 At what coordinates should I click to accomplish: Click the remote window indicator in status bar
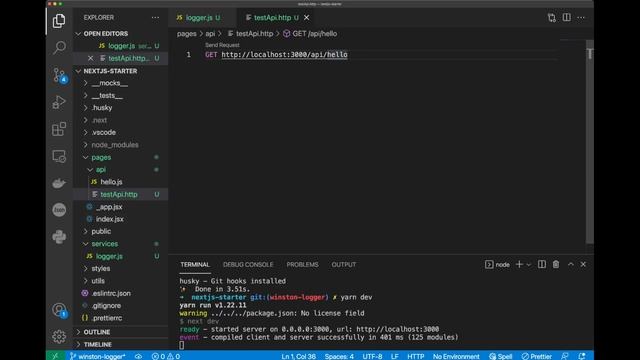click(55, 356)
